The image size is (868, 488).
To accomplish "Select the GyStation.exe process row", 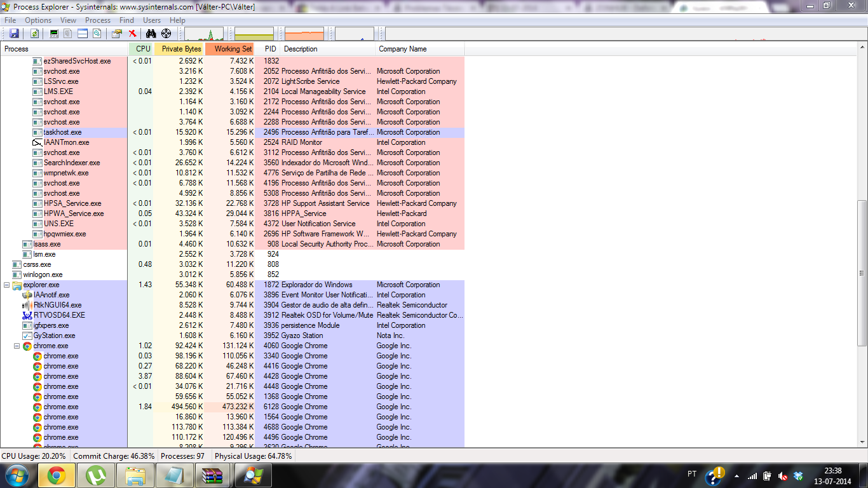I will tap(233, 335).
